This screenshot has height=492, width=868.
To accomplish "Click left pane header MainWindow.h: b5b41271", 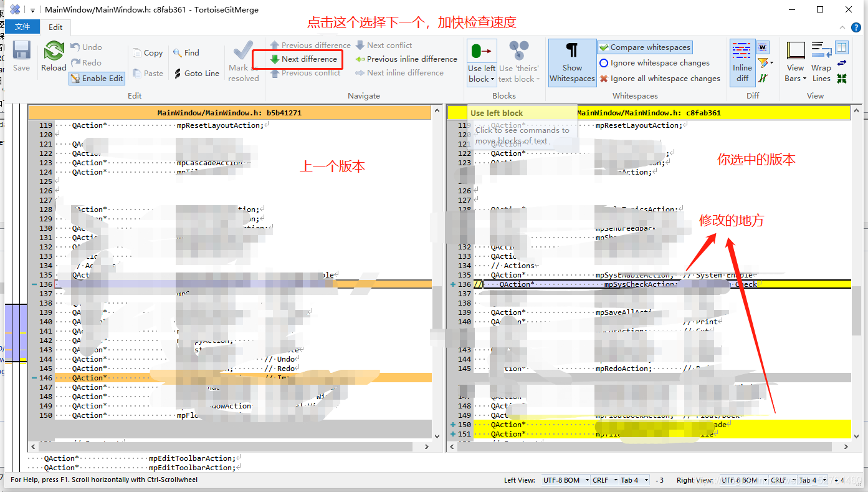I will [x=229, y=113].
